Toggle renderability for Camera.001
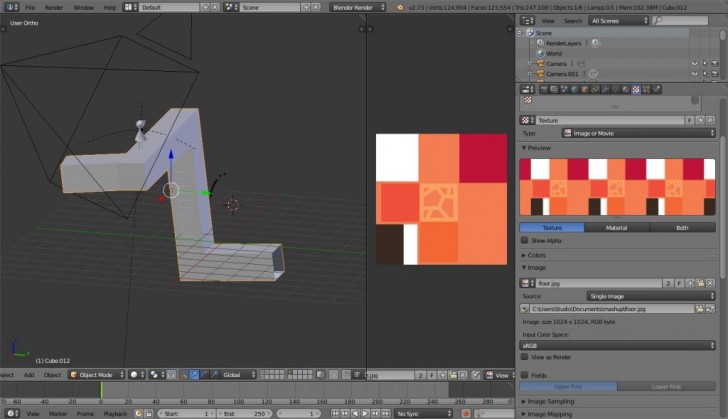Screen dimensions: 728x419 click(x=715, y=74)
